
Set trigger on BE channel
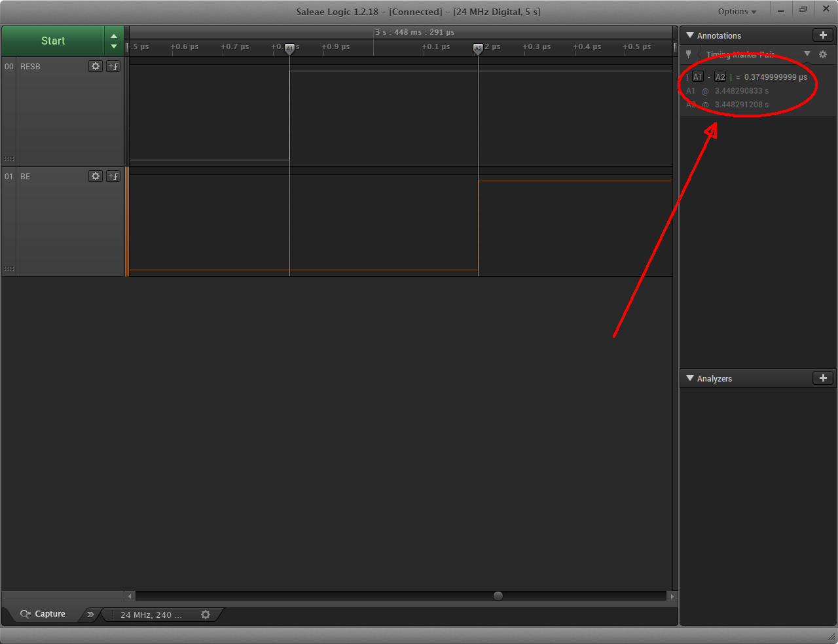[113, 176]
